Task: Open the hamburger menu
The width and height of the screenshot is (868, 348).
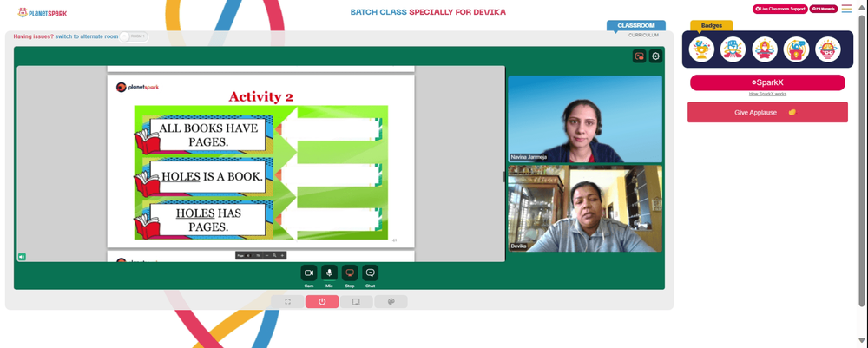Action: coord(846,9)
